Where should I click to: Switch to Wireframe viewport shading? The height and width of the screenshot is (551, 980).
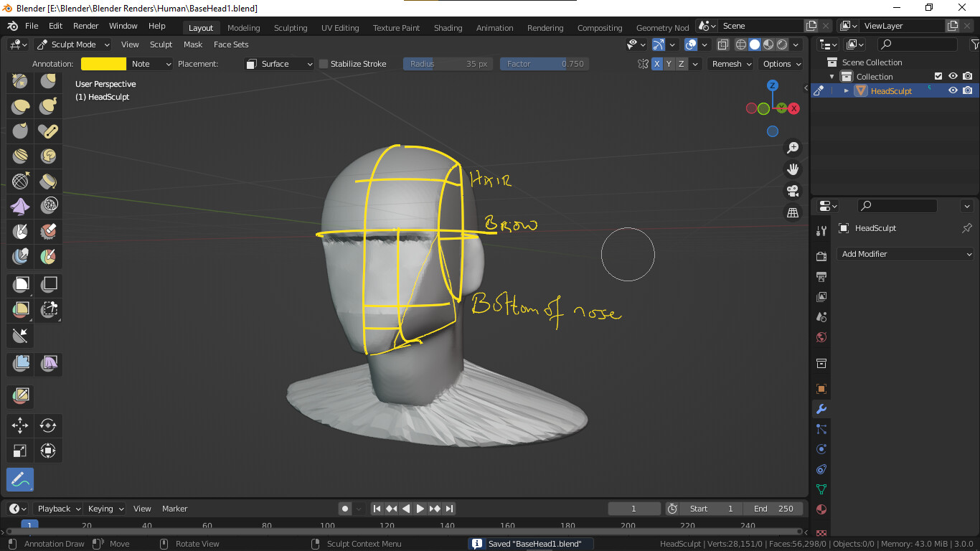[741, 44]
